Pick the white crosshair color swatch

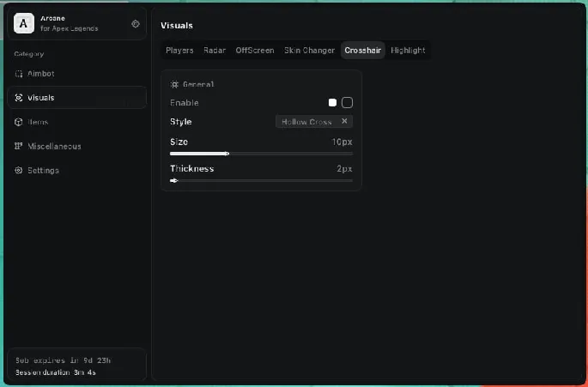click(332, 103)
